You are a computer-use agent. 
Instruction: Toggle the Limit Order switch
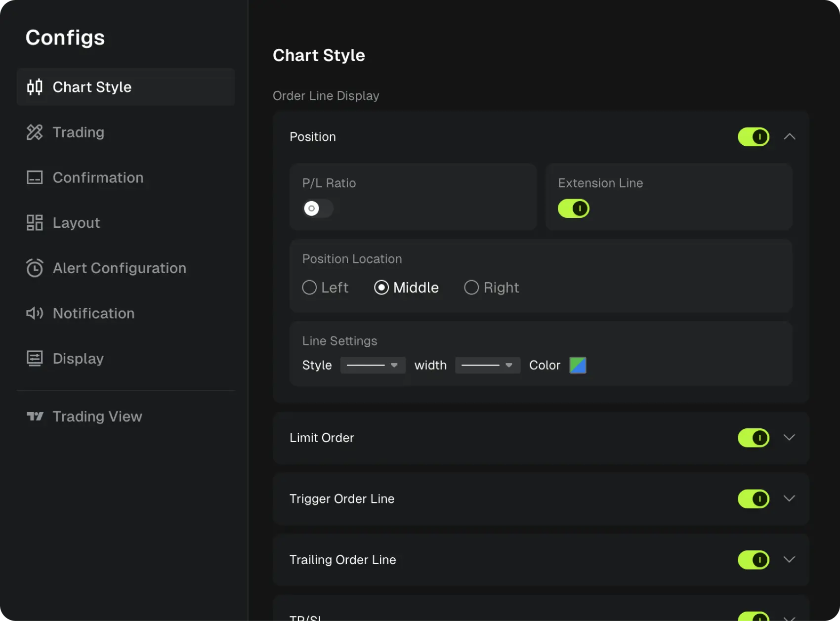(x=754, y=438)
